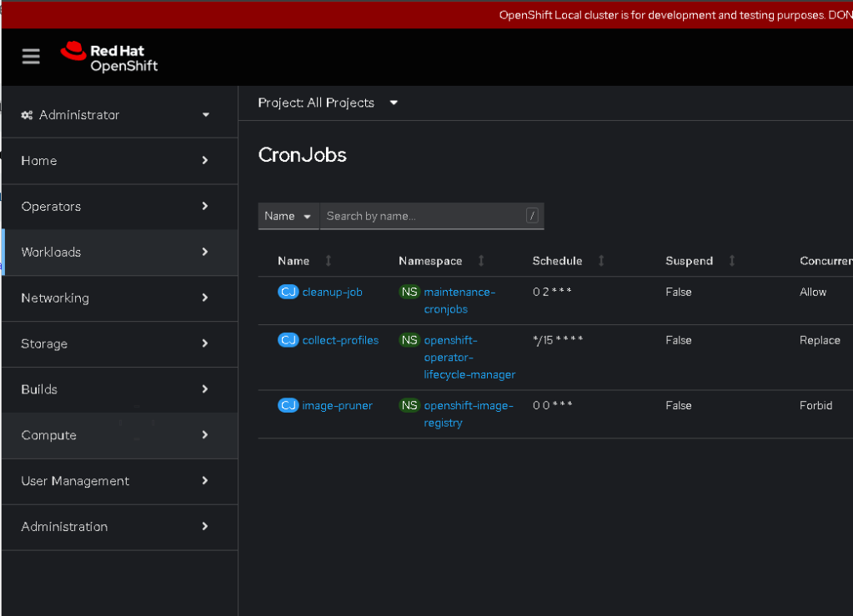Sort by Namespace using the sort arrows icon
This screenshot has height=616, width=853.
[x=481, y=261]
